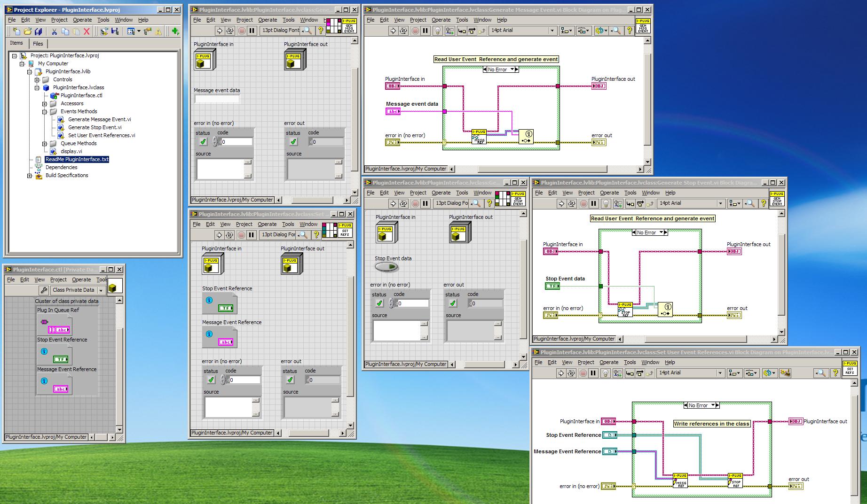Click error out status in Set User Event References panel
The height and width of the screenshot is (504, 867).
coord(290,380)
